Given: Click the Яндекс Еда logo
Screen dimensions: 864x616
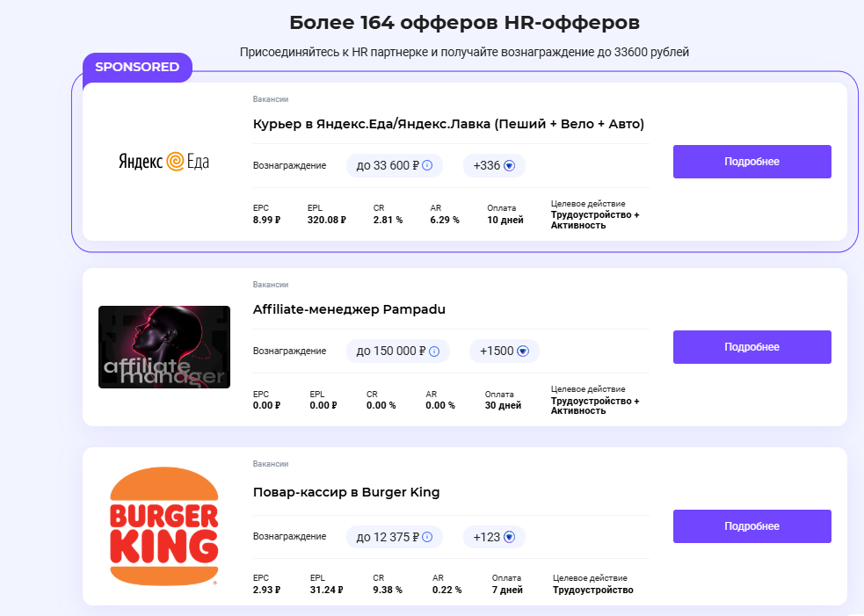Looking at the screenshot, I should pos(163,162).
